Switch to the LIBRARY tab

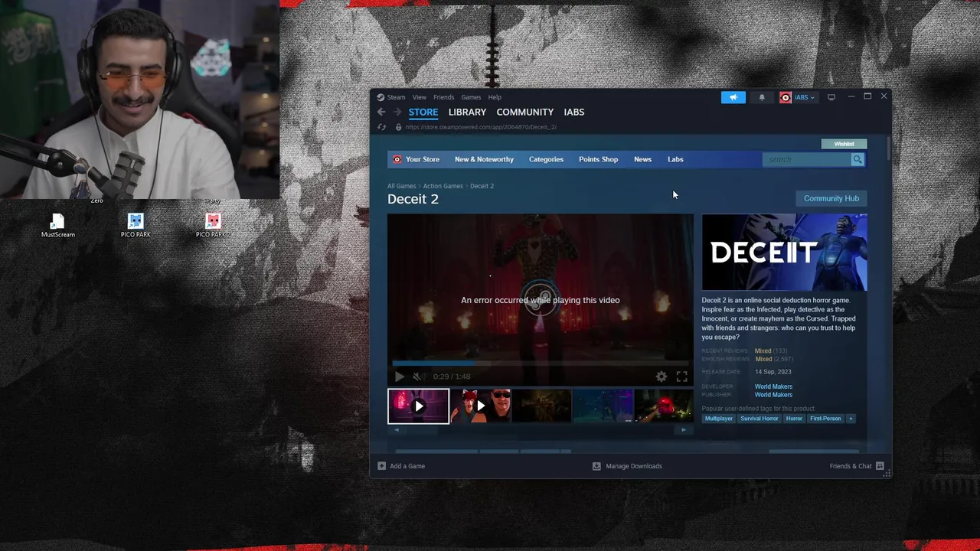[467, 112]
